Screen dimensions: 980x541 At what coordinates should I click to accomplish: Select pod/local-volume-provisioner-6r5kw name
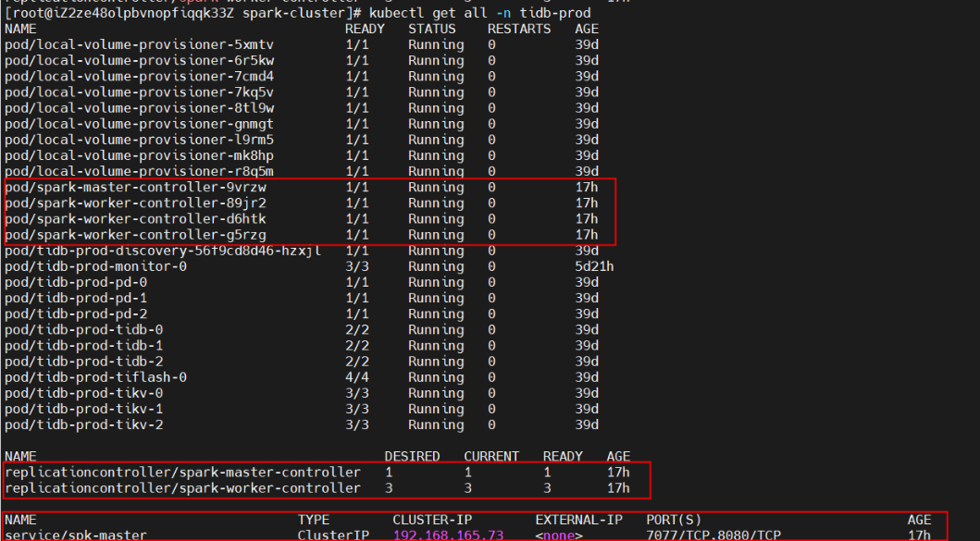click(x=140, y=61)
